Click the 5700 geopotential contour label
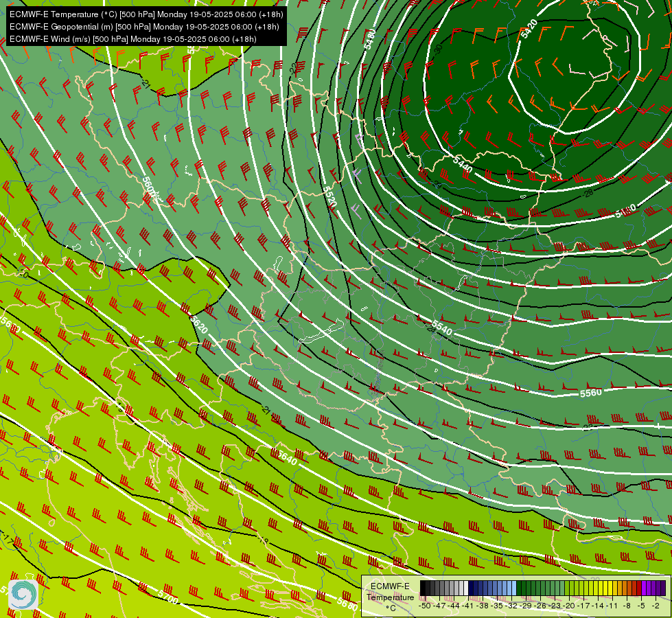This screenshot has width=672, height=618. [x=167, y=597]
